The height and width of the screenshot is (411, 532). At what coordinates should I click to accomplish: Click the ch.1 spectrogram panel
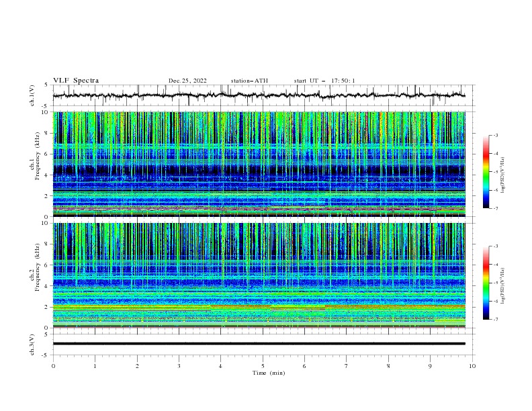tap(259, 164)
